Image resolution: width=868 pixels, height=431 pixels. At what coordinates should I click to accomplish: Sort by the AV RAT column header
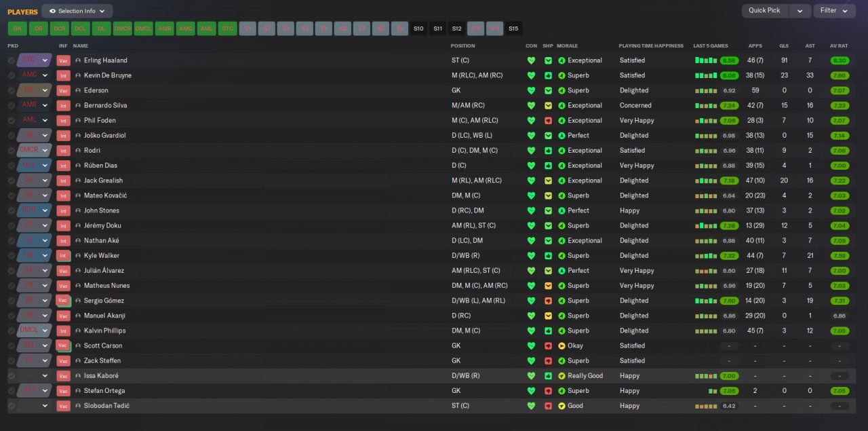(x=839, y=46)
